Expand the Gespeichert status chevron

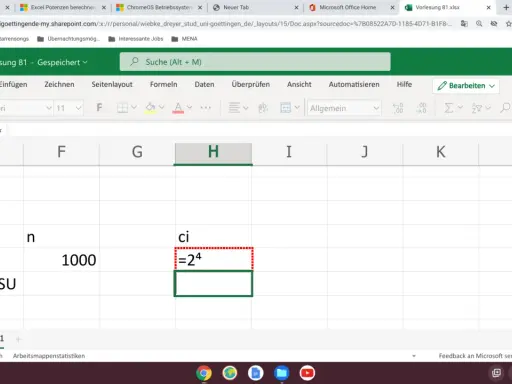click(85, 62)
